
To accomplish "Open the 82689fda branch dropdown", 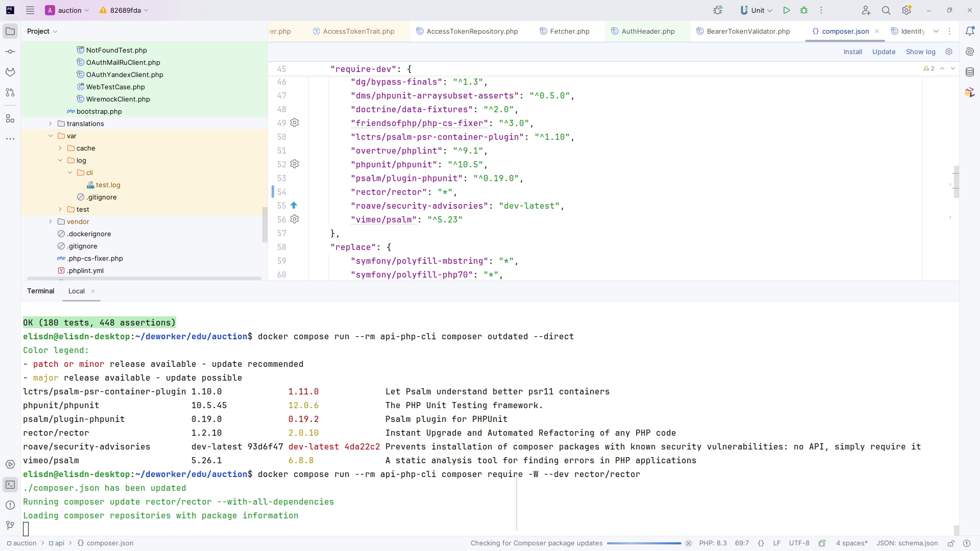I will tap(124, 10).
